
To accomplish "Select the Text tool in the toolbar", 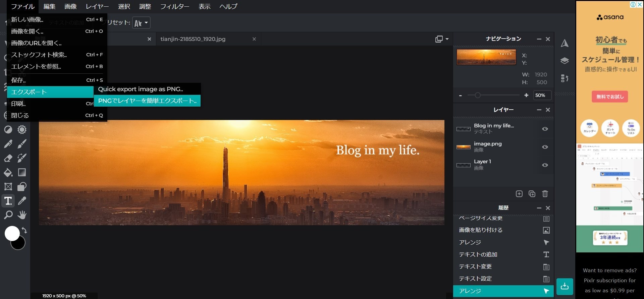I will click(8, 201).
